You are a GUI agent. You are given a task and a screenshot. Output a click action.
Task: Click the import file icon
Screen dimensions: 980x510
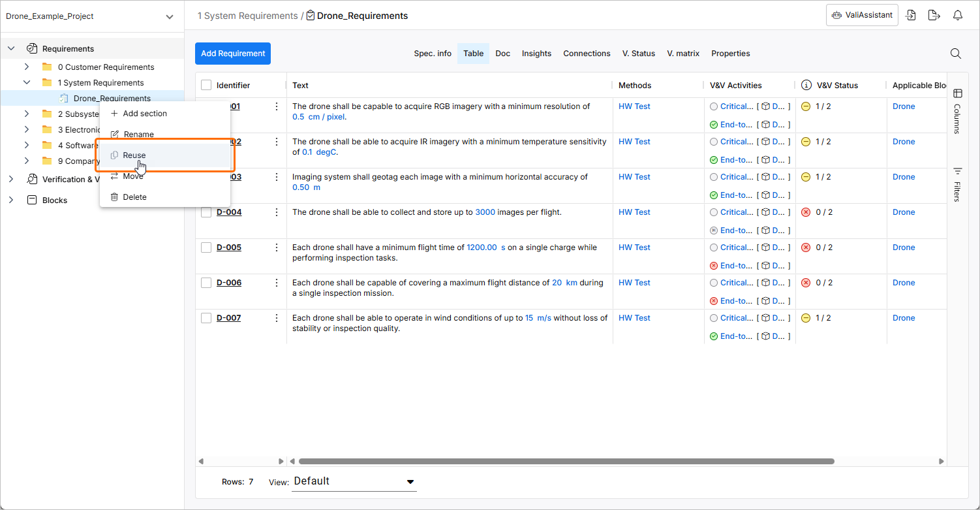point(911,16)
